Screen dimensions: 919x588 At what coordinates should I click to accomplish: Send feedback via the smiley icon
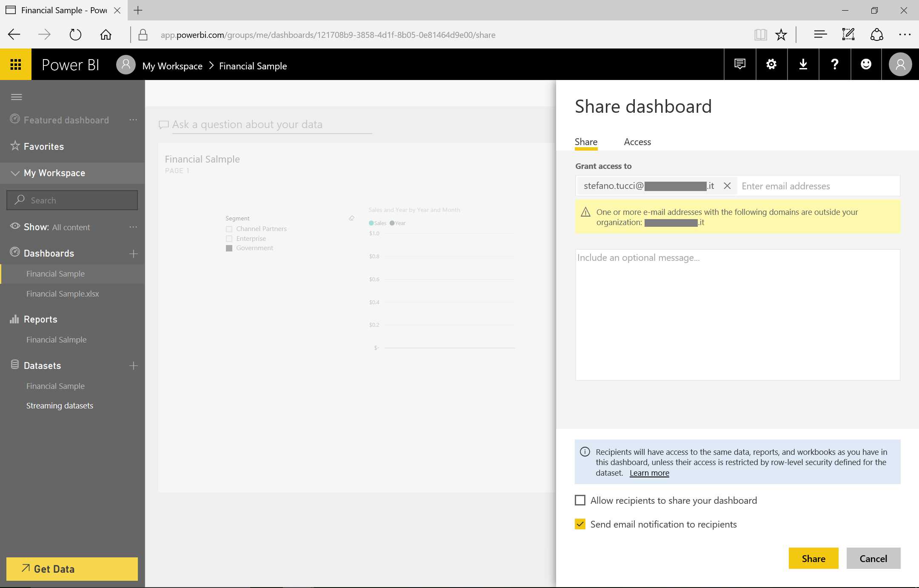click(x=866, y=64)
